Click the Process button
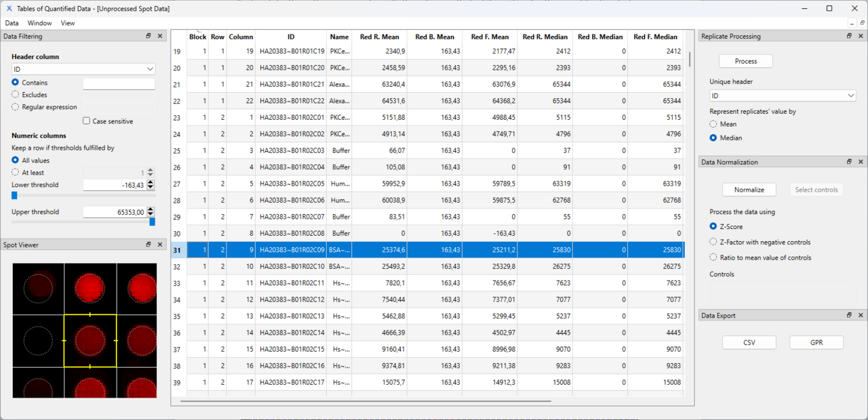The width and height of the screenshot is (868, 420). point(745,60)
